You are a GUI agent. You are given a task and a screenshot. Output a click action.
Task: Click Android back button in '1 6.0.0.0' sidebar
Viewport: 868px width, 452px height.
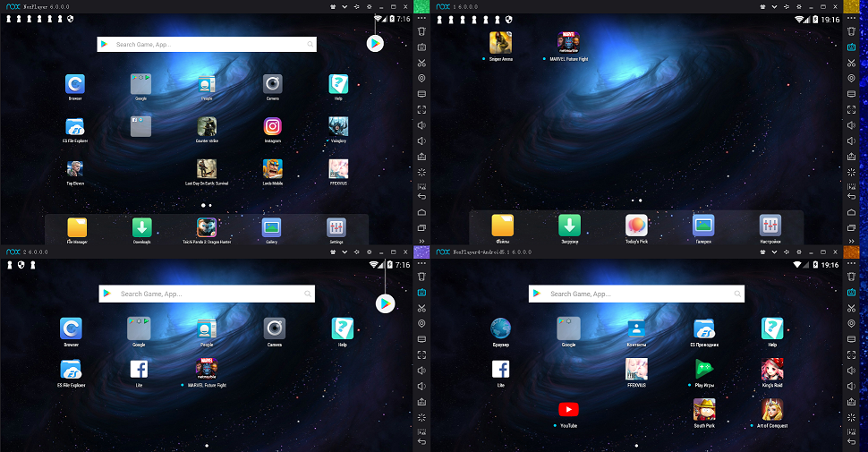[851, 197]
